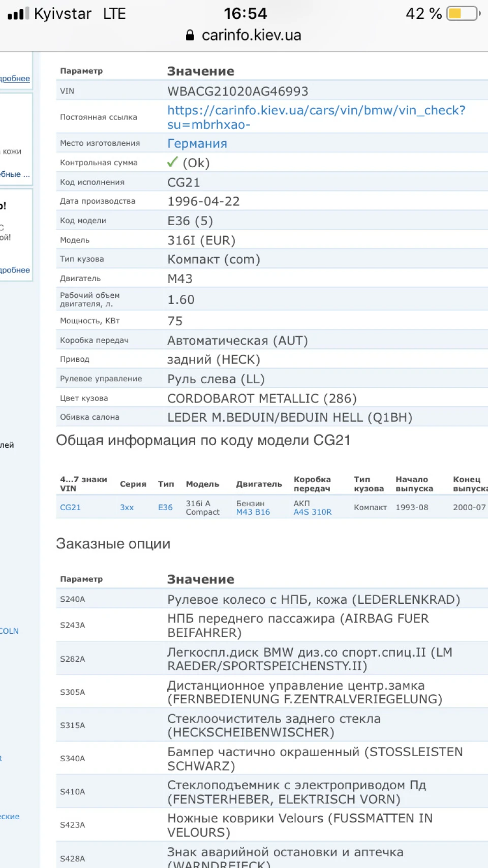The image size is (488, 868).
Task: Select the production date 1996-04-22
Action: point(203,201)
